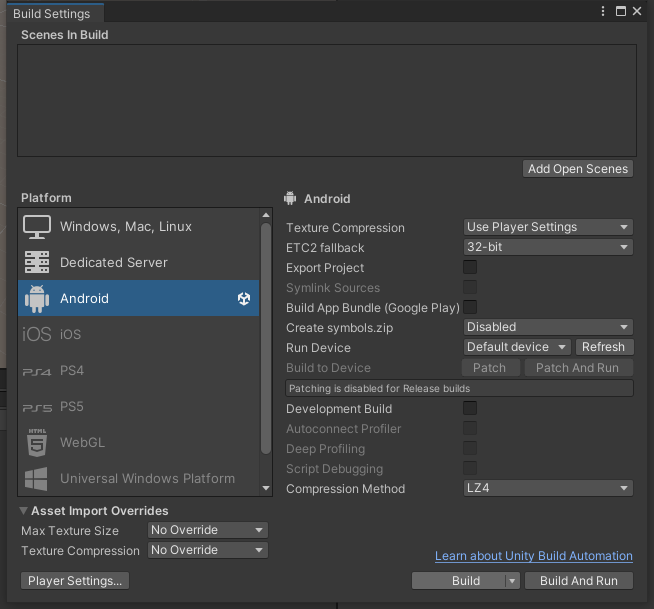The image size is (654, 609).
Task: Click the Texture Compression label under Android
Action: tap(345, 228)
